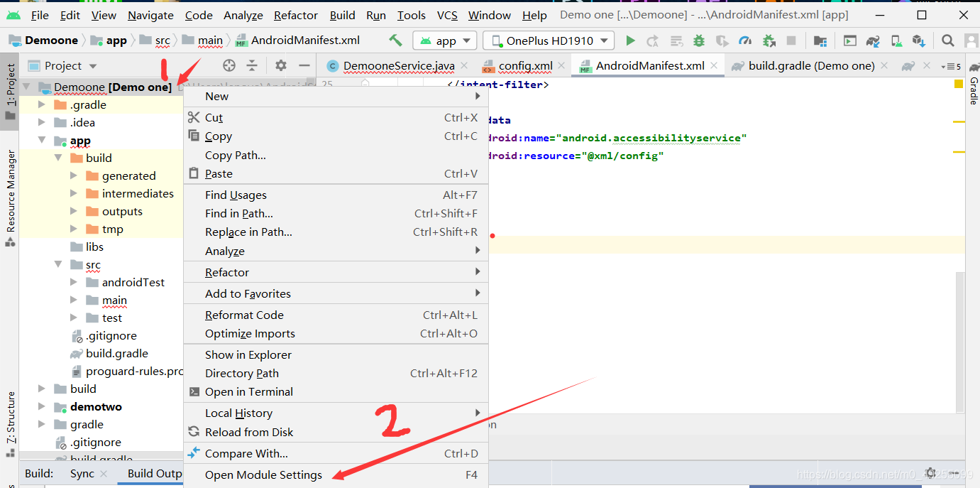Run the app using the green Run icon
Image resolution: width=980 pixels, height=488 pixels.
pos(630,40)
